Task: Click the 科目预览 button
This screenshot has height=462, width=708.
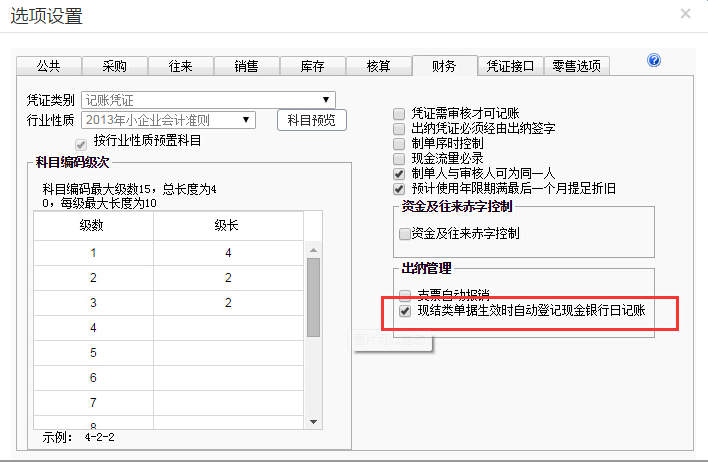Action: click(311, 121)
